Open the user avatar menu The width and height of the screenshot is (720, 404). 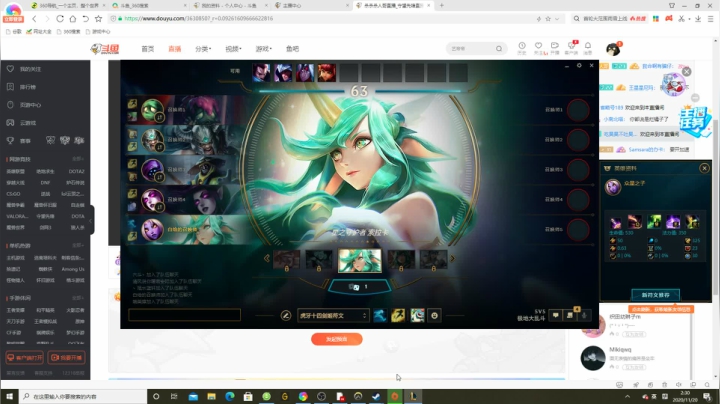613,49
